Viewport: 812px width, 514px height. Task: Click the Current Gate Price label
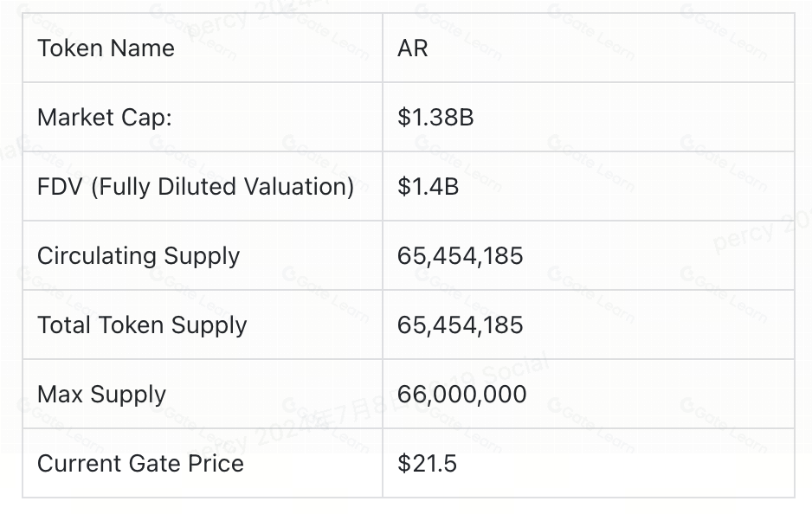140,464
